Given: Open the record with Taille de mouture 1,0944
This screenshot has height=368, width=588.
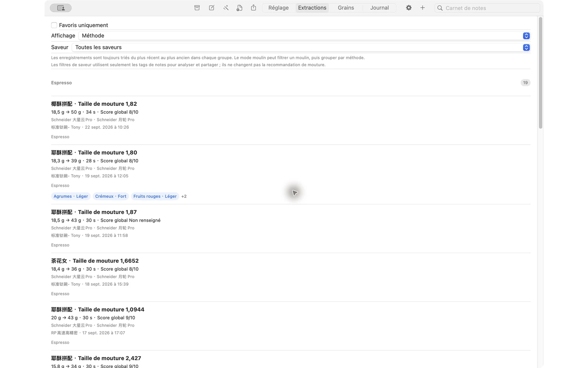Looking at the screenshot, I should tap(291, 326).
